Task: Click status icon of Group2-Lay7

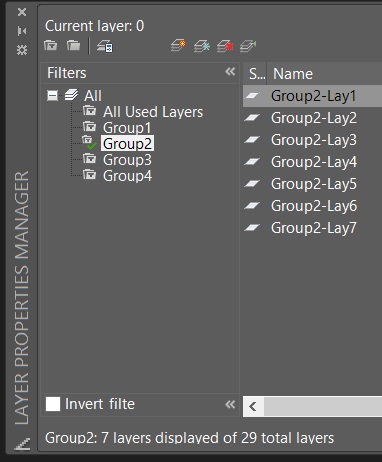Action: [x=252, y=228]
